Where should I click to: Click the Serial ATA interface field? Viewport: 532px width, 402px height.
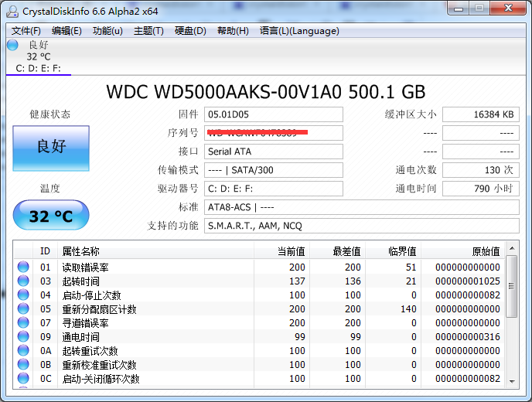(x=274, y=152)
